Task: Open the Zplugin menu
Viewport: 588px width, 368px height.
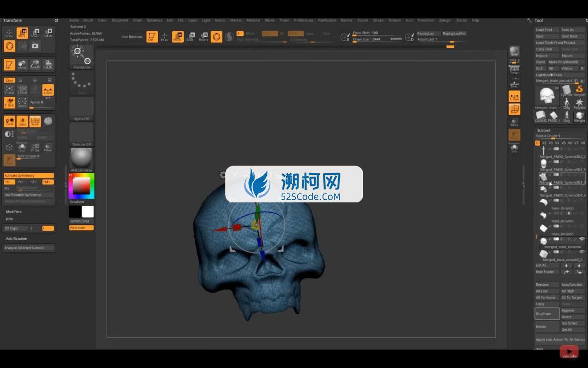Action: 445,20
